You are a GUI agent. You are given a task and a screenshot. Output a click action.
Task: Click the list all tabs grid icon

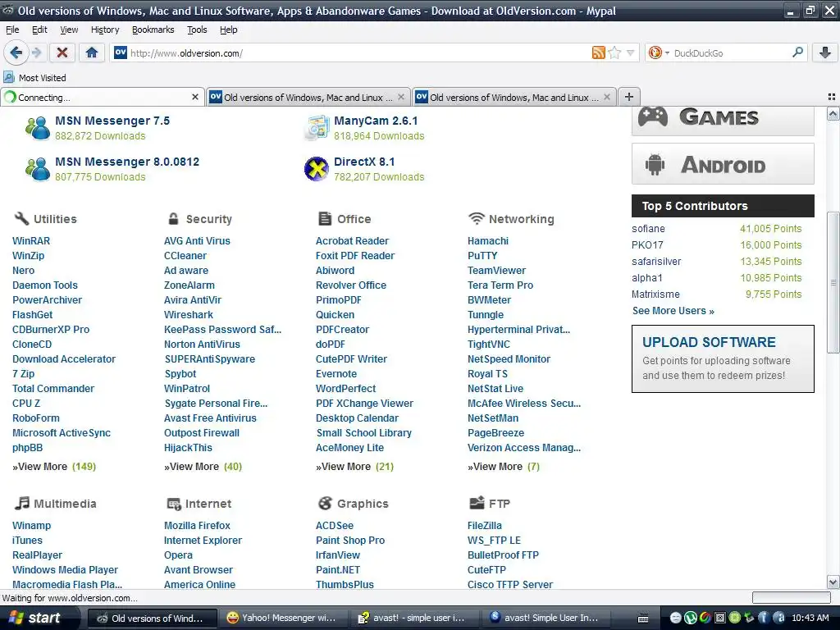(x=832, y=97)
